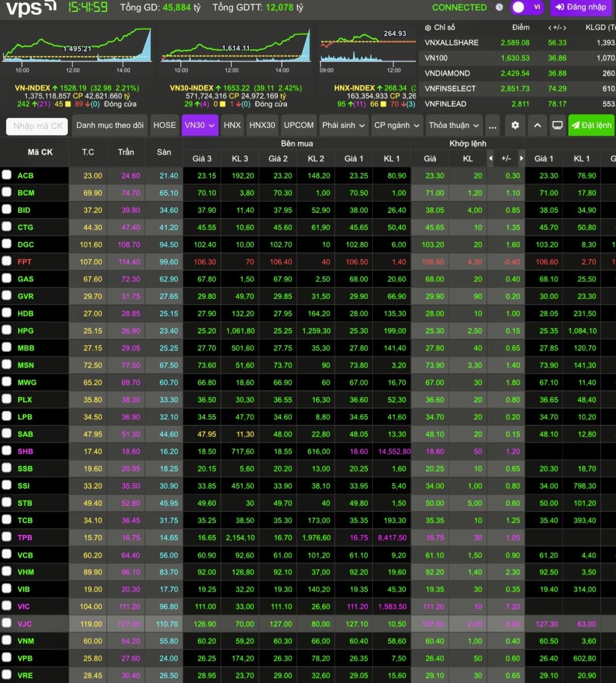Open stock symbol VHM
616x683 pixels.
pyautogui.click(x=26, y=572)
